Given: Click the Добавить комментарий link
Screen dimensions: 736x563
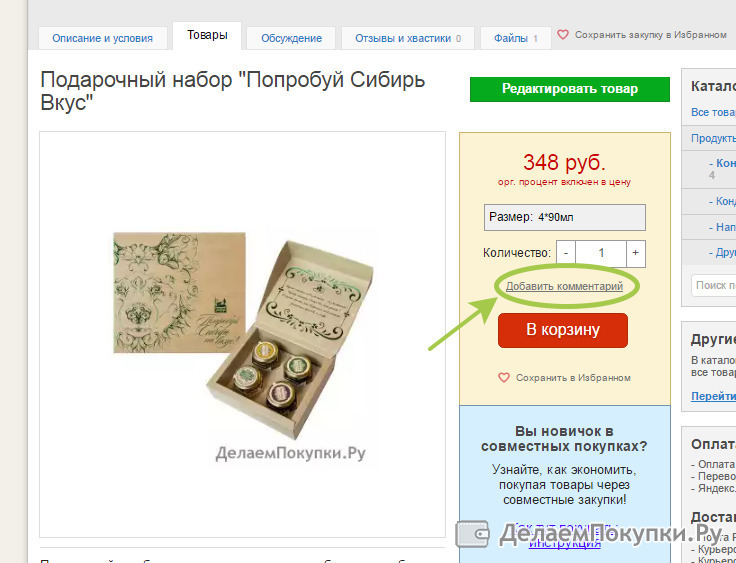Looking at the screenshot, I should (564, 286).
